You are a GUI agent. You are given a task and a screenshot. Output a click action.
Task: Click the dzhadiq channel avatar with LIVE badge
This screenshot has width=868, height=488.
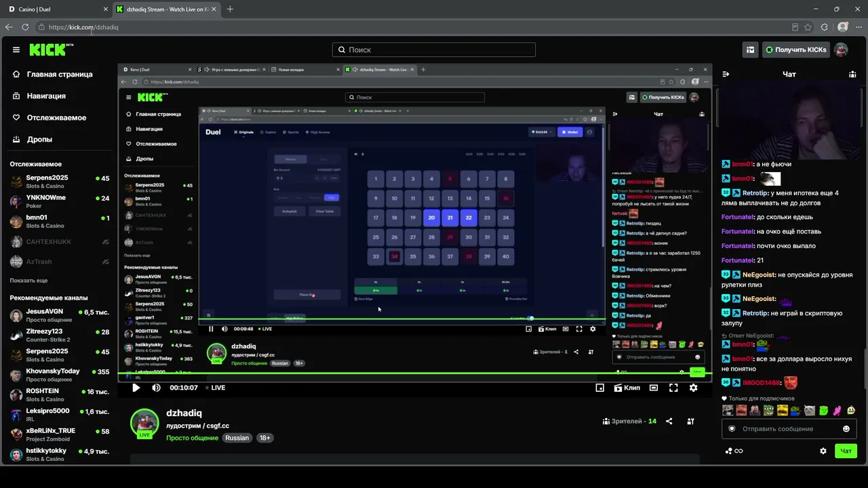click(144, 424)
